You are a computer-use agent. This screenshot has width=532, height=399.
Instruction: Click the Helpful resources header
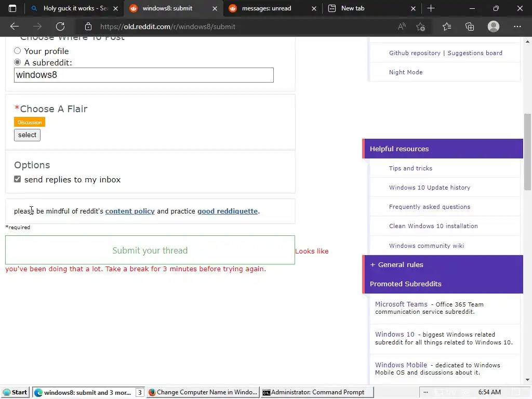tap(443, 149)
